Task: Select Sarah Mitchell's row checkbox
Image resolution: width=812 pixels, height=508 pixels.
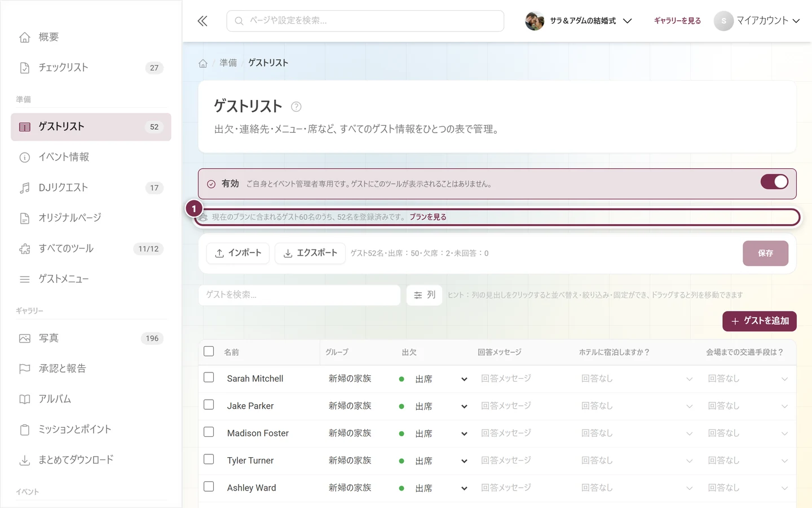Action: [x=209, y=377]
